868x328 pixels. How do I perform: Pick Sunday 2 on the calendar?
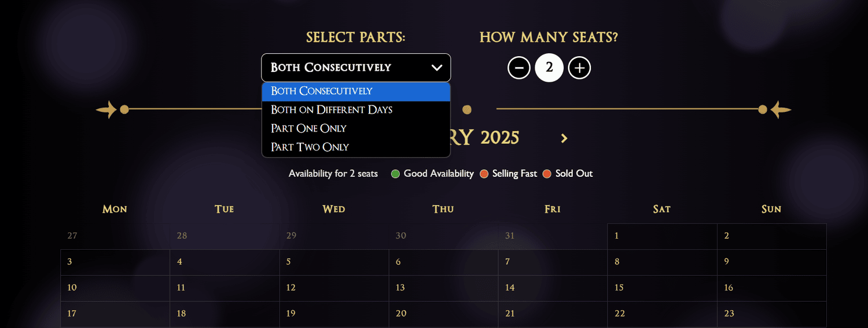click(771, 236)
